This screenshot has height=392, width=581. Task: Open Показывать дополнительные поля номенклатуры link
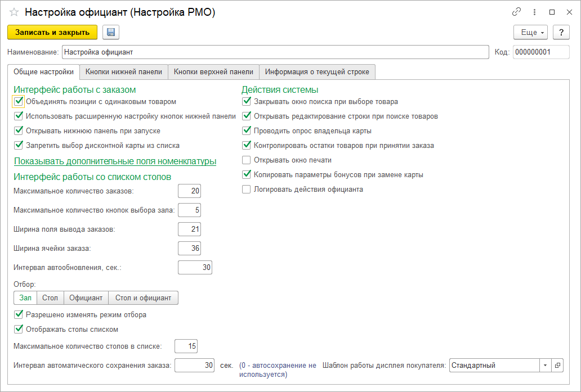click(x=115, y=161)
